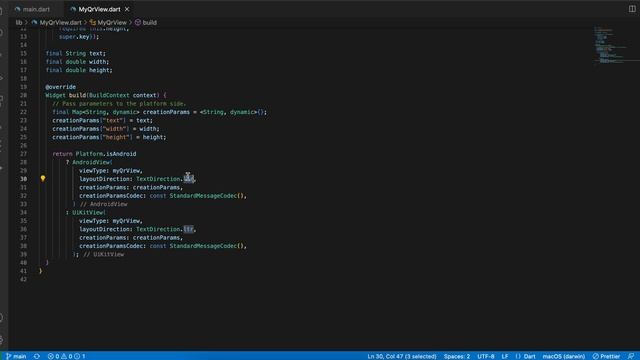
Task: Open the MyQrView class breadcrumb
Action: 112,22
